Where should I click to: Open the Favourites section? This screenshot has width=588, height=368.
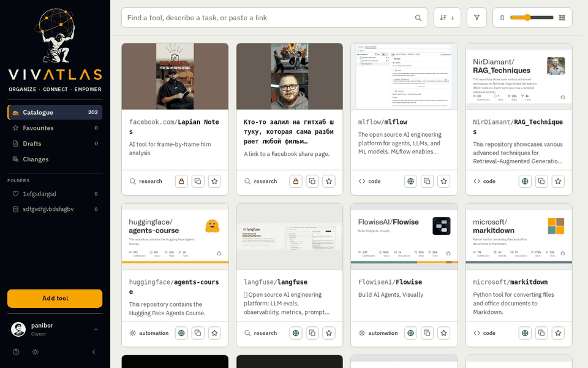55,128
